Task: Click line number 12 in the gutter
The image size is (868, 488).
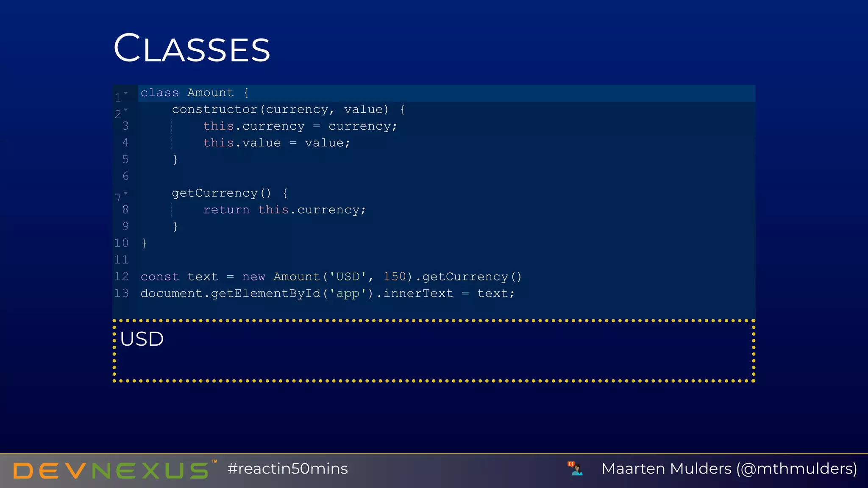Action: click(121, 276)
